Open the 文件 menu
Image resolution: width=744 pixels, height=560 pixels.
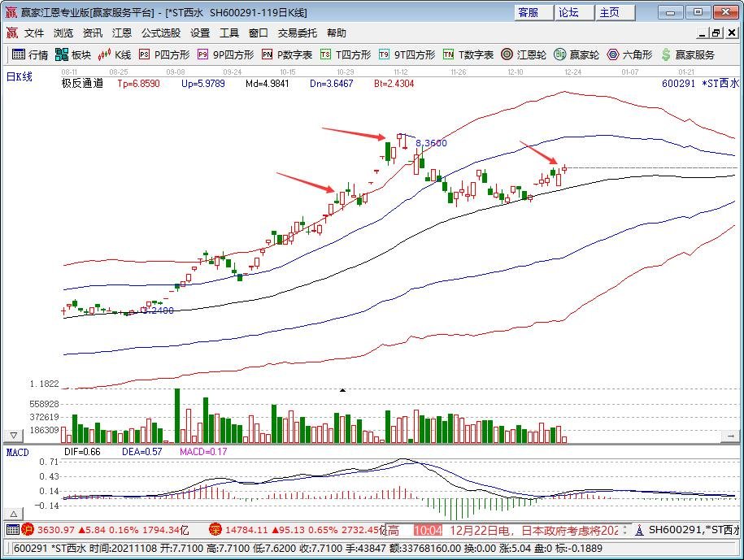34,33
